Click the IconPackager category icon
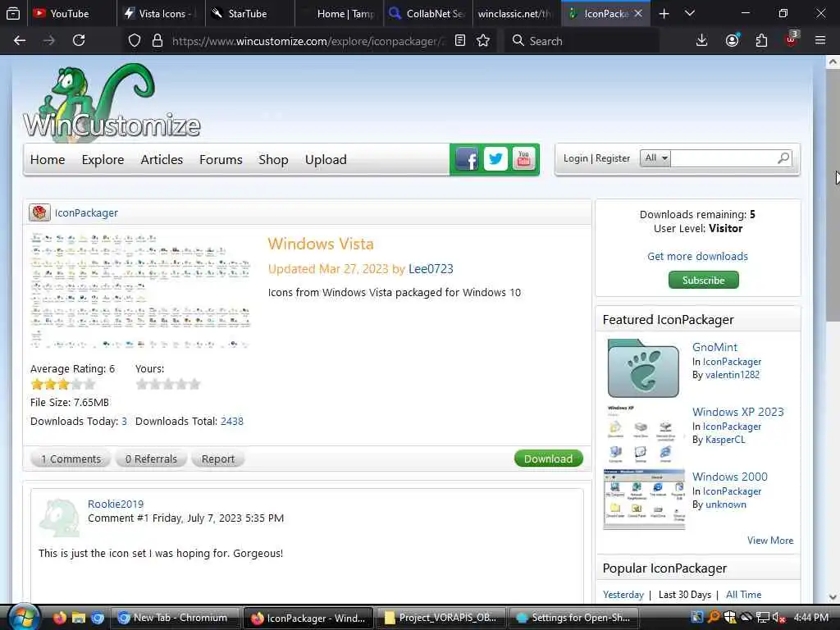Image resolution: width=840 pixels, height=630 pixels. [39, 212]
